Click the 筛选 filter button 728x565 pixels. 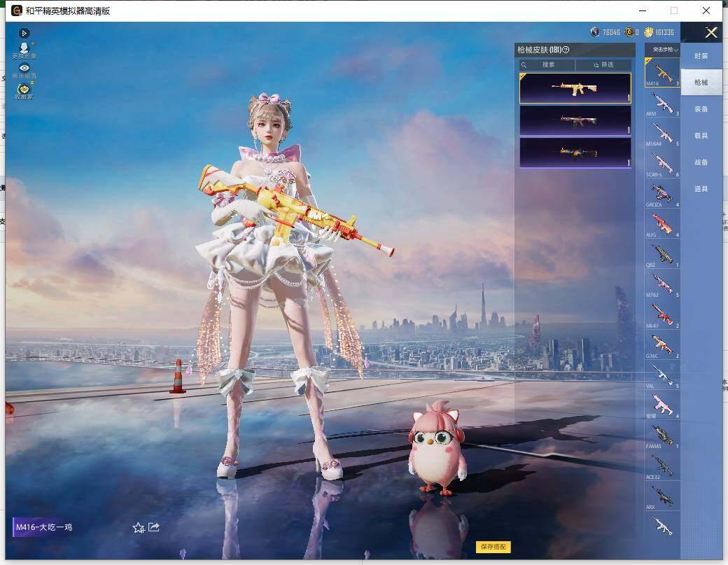[x=603, y=64]
